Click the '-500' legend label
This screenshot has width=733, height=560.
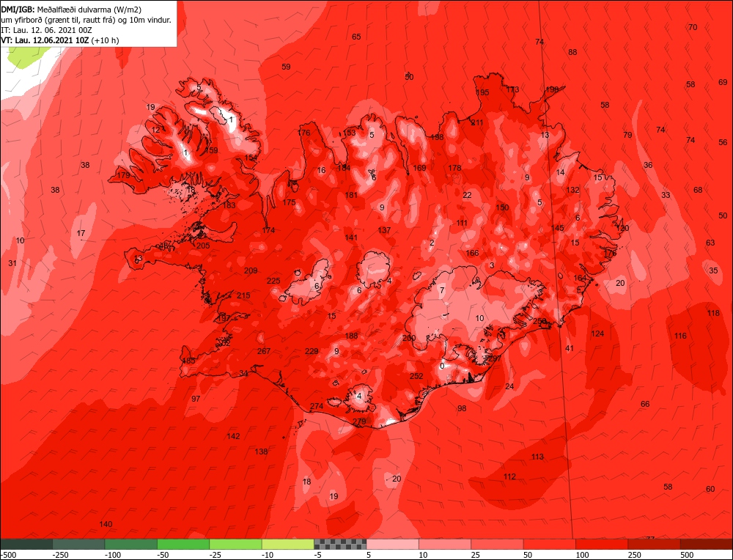[8, 555]
